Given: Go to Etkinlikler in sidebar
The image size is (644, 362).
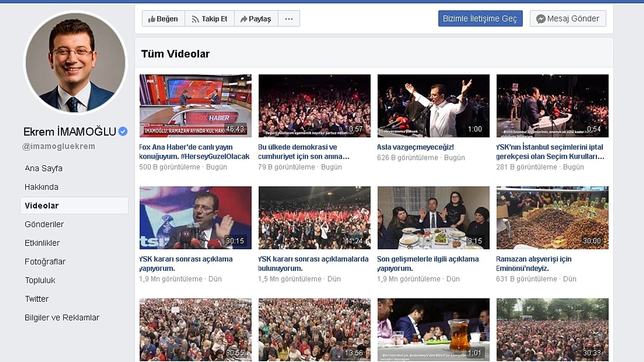Looking at the screenshot, I should tap(42, 243).
